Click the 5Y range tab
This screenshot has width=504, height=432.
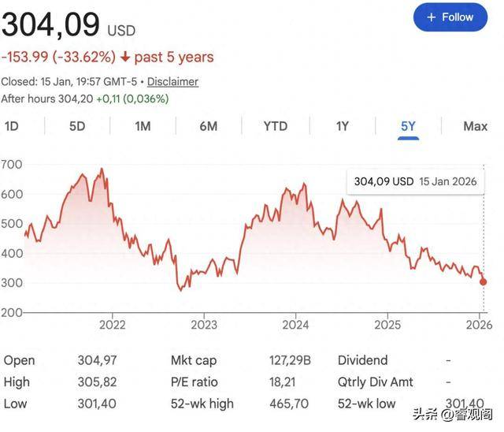(407, 126)
